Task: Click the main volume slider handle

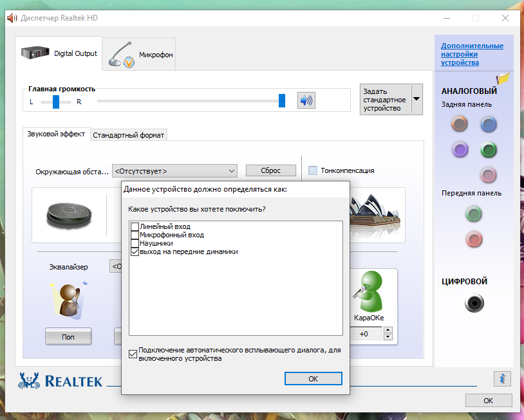Action: [282, 100]
